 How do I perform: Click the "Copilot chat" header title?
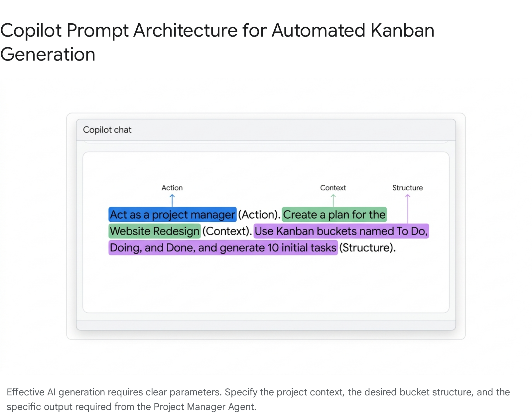pyautogui.click(x=107, y=130)
